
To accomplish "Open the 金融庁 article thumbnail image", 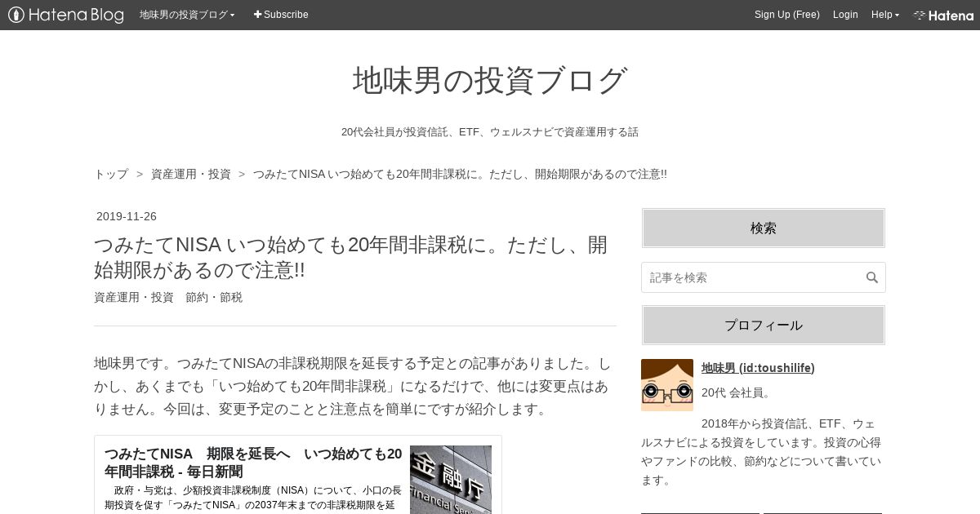I will (x=451, y=480).
